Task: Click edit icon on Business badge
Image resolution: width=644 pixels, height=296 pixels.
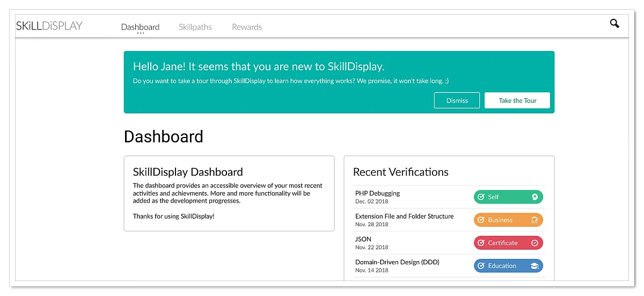Action: (535, 220)
